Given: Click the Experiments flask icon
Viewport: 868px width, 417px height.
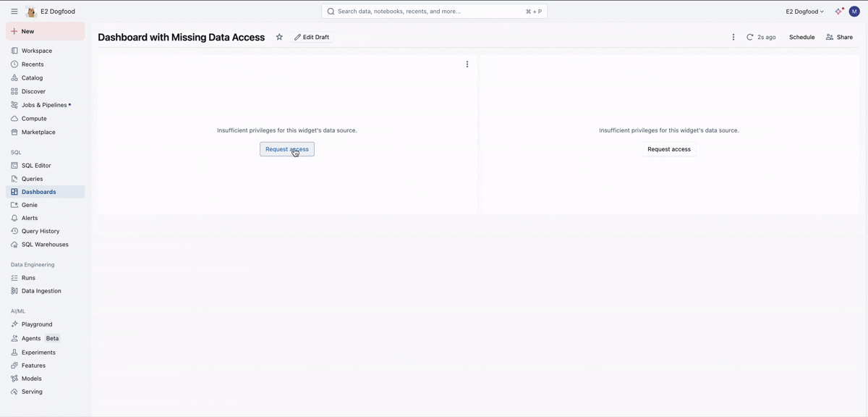Looking at the screenshot, I should 14,353.
